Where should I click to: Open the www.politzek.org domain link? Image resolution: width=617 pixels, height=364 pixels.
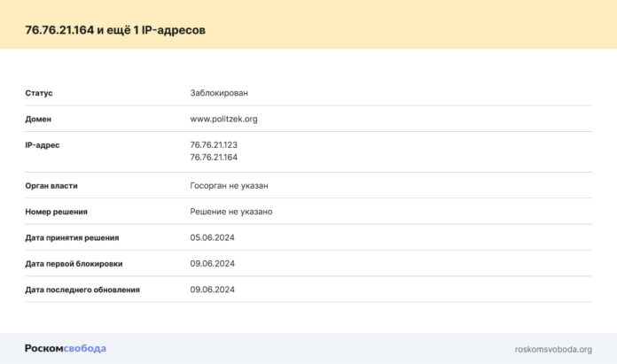[x=223, y=119]
